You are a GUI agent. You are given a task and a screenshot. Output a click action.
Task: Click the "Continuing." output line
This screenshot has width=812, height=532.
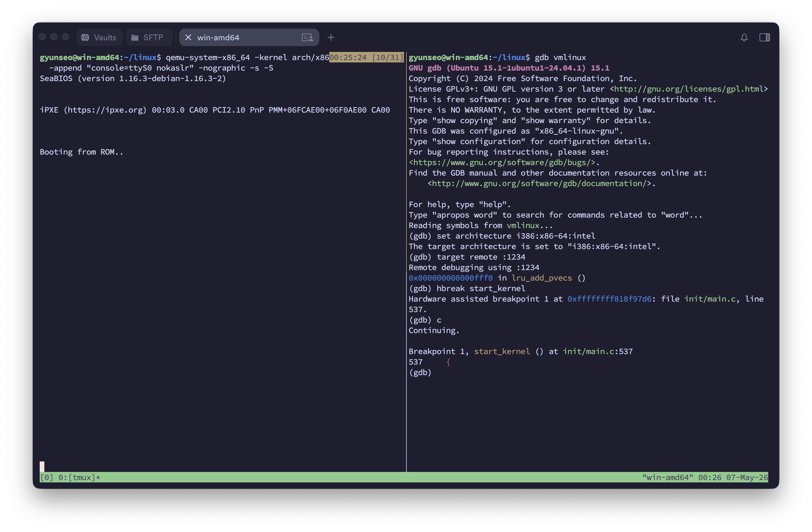434,331
